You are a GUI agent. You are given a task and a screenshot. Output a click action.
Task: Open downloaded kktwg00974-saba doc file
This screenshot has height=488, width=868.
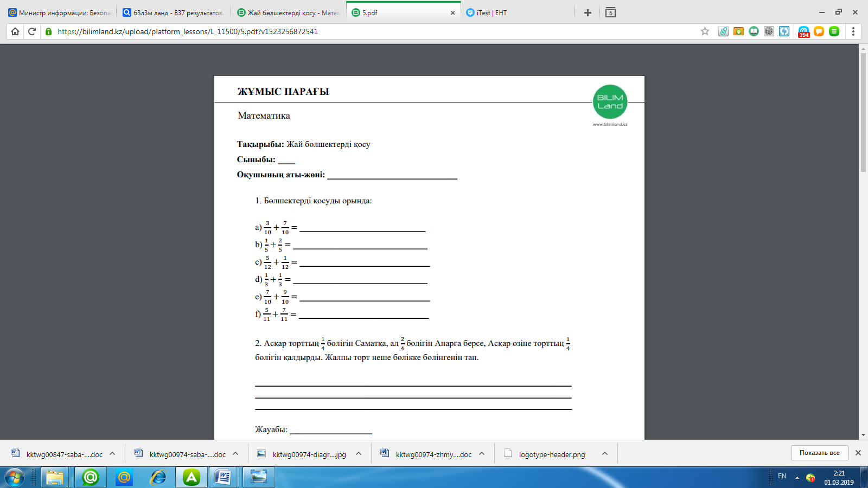click(180, 454)
